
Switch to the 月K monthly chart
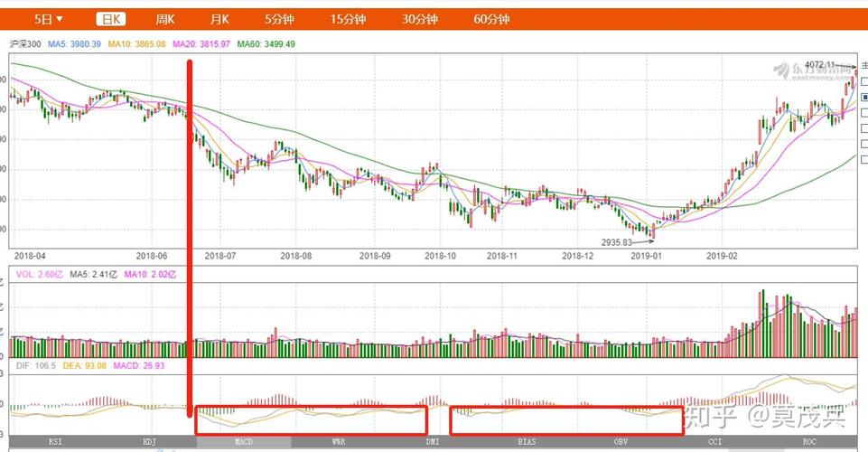pos(219,19)
